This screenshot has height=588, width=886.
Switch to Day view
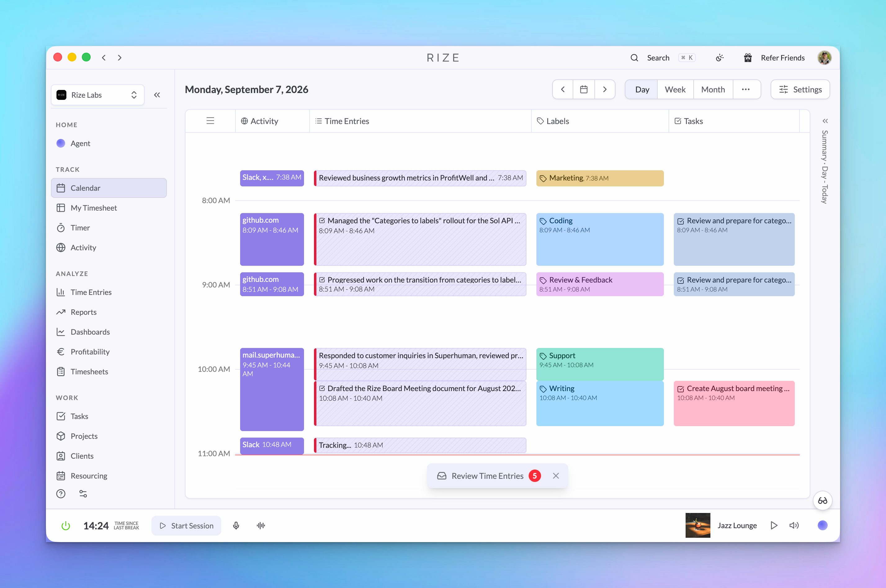click(642, 90)
